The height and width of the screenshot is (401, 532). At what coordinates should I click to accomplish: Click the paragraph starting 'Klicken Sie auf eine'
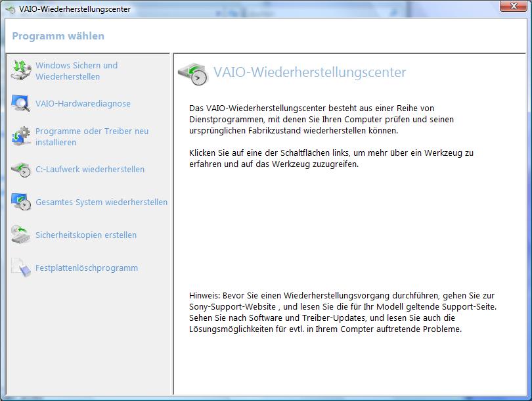pyautogui.click(x=331, y=158)
